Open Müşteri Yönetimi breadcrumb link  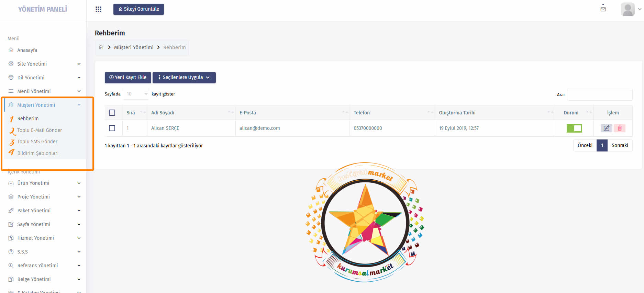click(134, 47)
